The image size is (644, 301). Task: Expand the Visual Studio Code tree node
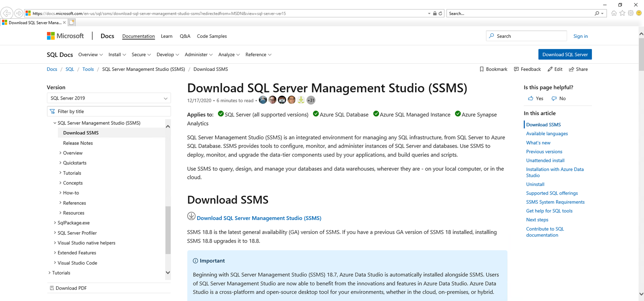[x=55, y=263]
